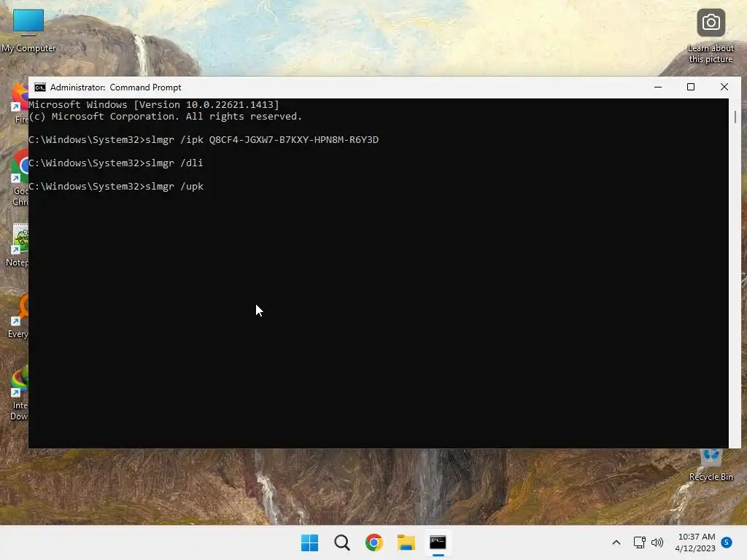
Task: Click the product key Q8CF4-JGXW7-B7KXY-HPN8M-R6Y3D text
Action: click(x=294, y=139)
